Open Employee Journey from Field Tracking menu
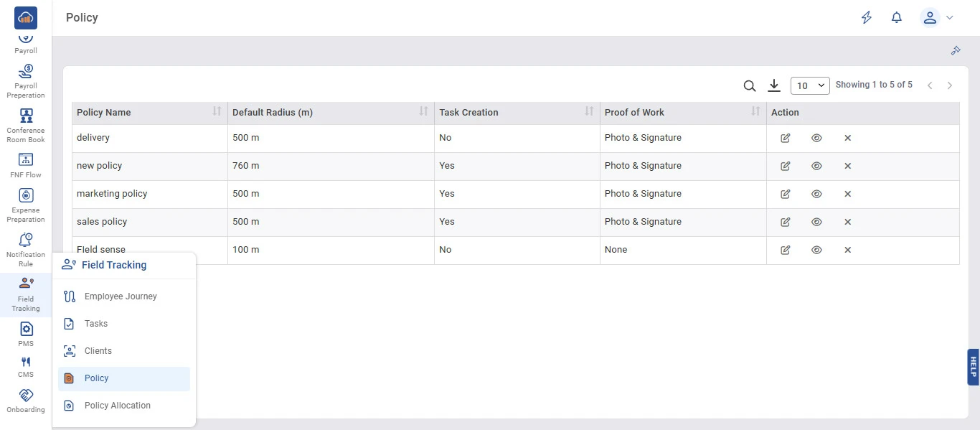The height and width of the screenshot is (430, 980). [121, 296]
